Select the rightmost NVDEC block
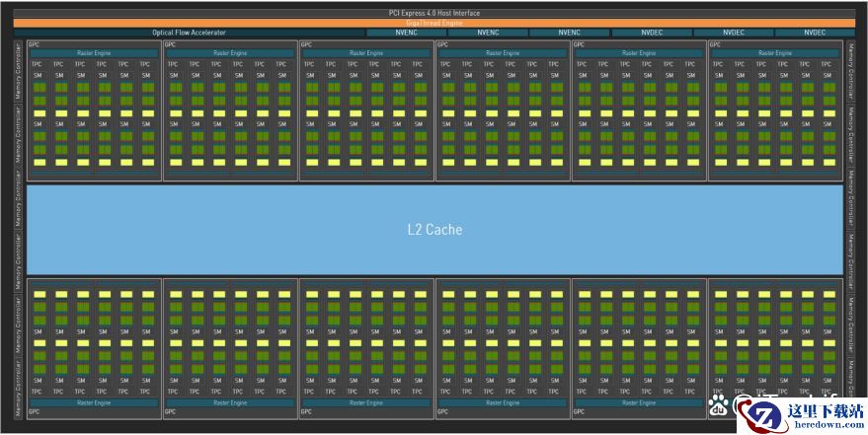 [x=815, y=33]
